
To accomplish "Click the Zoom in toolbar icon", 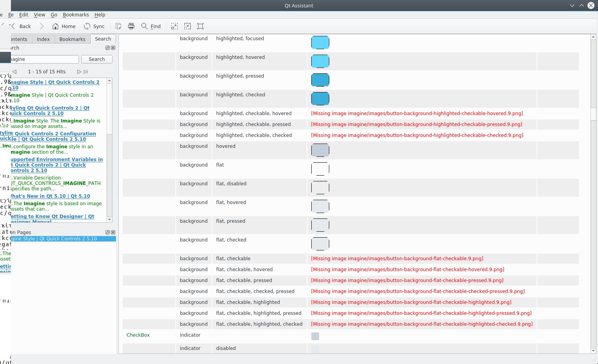I will (175, 26).
